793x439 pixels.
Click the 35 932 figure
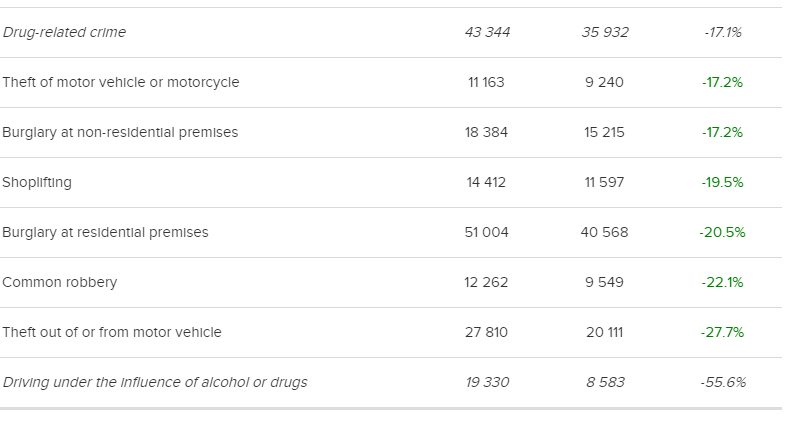(605, 32)
